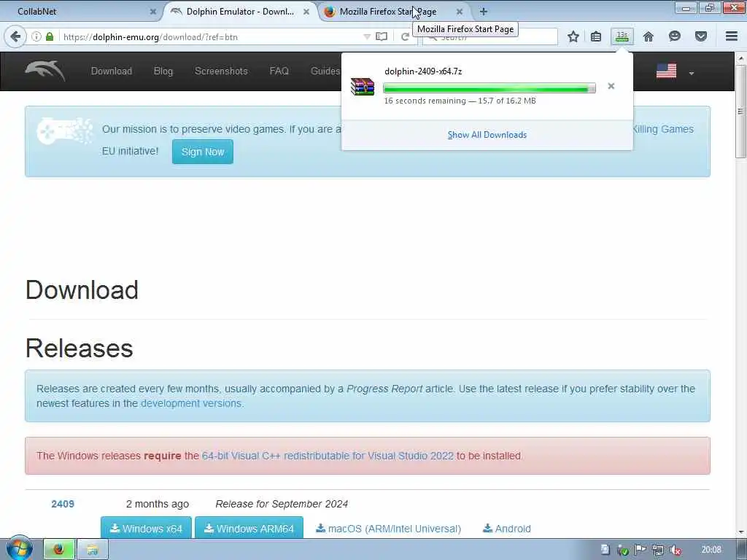
Task: Click the Sign Now button
Action: click(x=203, y=152)
